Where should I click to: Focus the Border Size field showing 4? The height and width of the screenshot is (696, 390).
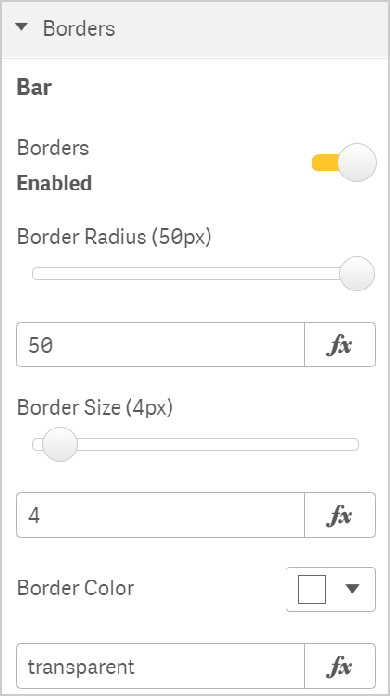point(161,515)
